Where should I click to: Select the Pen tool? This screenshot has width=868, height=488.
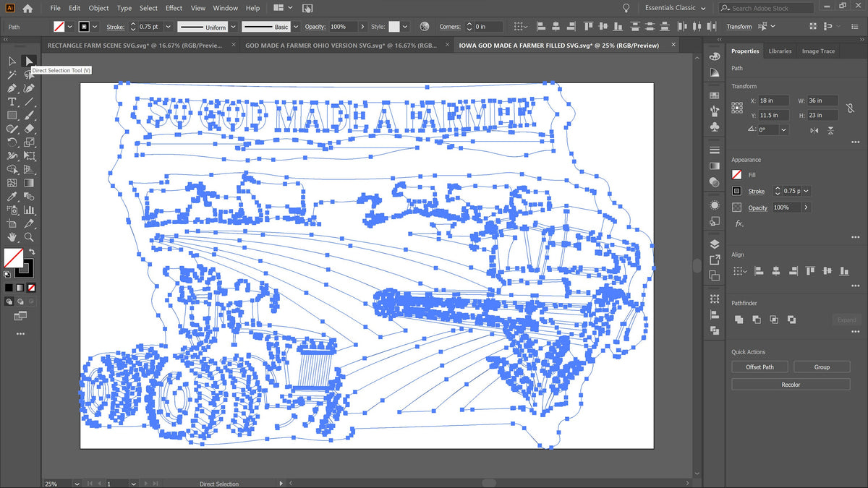coord(12,88)
